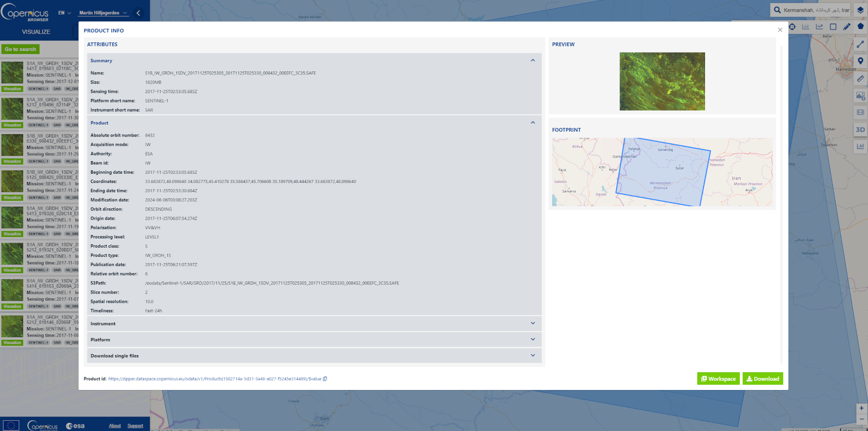This screenshot has height=431, width=868.
Task: Select the ruler measure tool
Action: point(860,78)
